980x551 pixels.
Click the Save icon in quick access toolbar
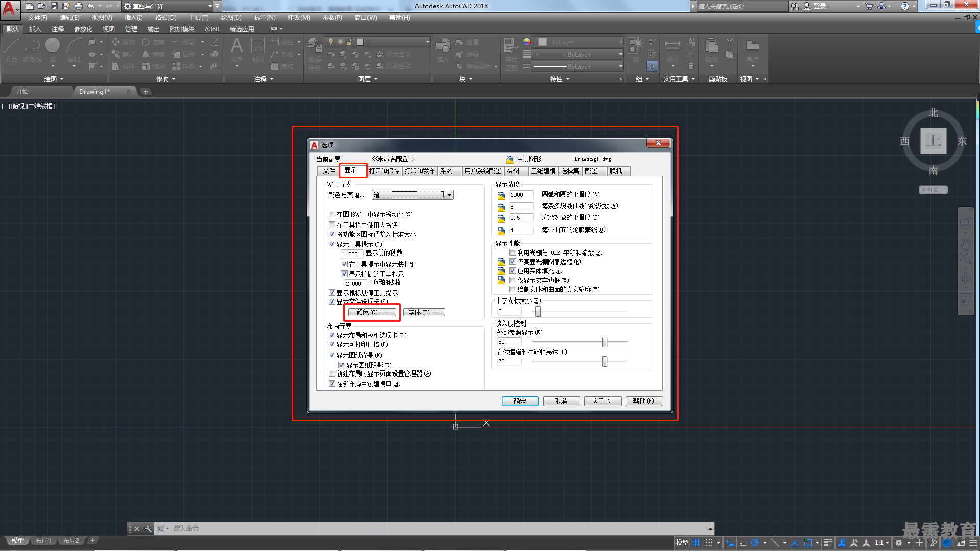[54, 6]
